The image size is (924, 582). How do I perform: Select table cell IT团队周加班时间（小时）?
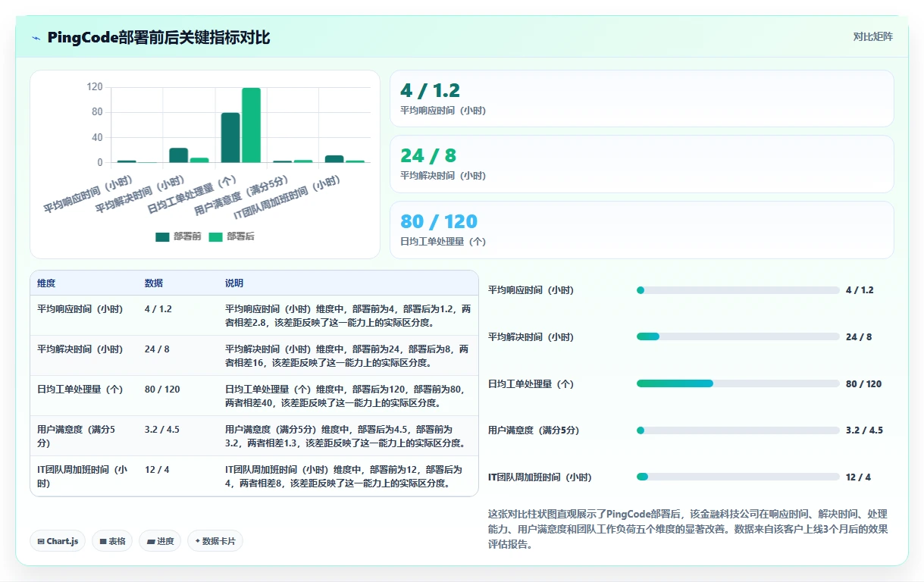[x=82, y=476]
